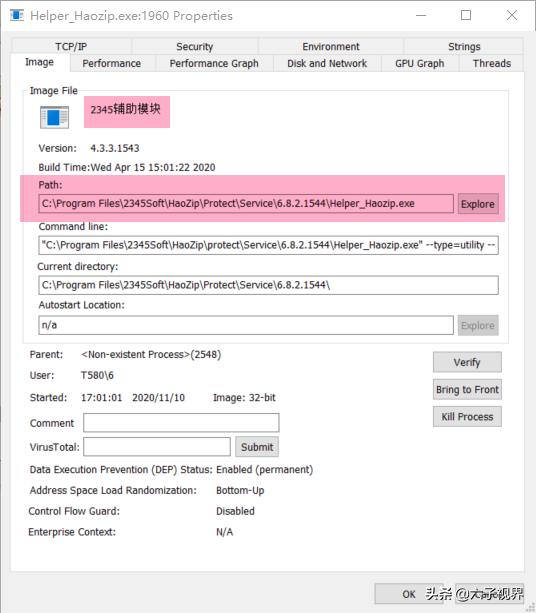
Task: Click the Kill Process button
Action: [467, 417]
